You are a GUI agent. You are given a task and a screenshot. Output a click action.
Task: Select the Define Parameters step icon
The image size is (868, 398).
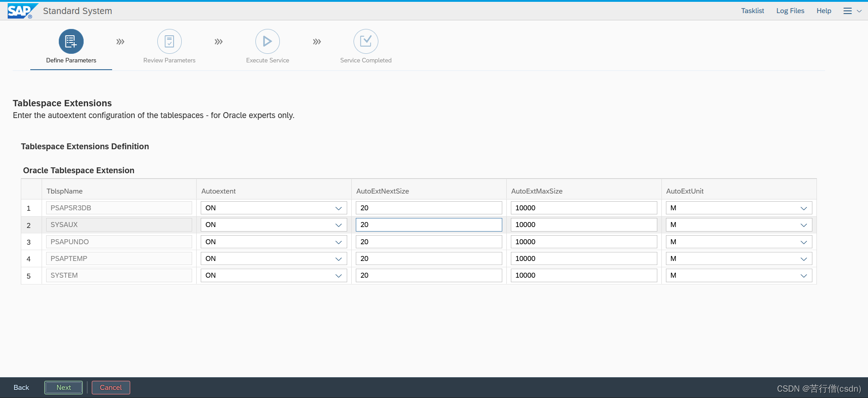click(71, 42)
